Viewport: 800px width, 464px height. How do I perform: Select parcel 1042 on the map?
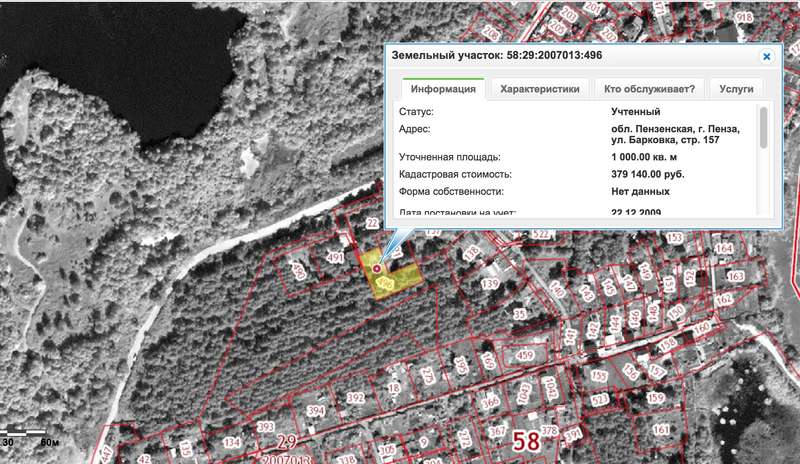point(550,388)
